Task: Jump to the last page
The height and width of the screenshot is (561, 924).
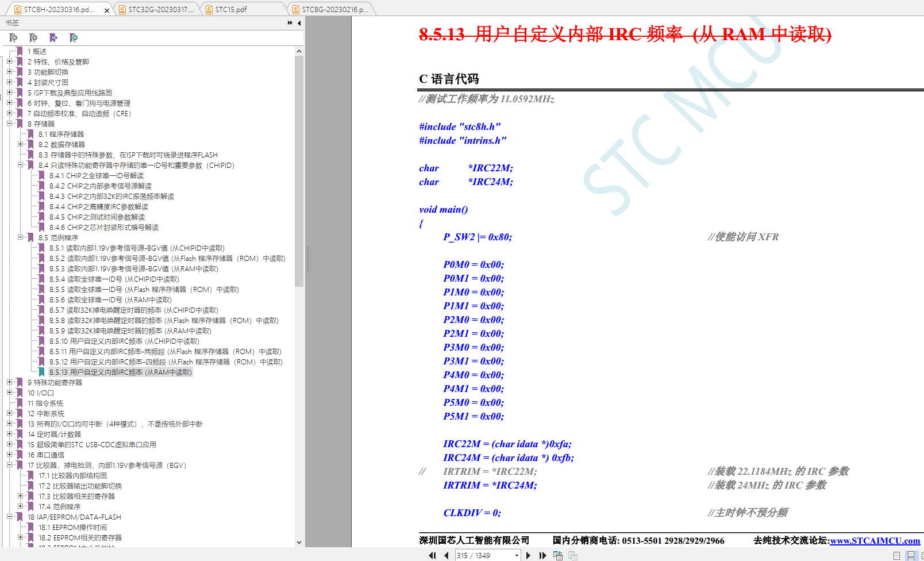Action: pos(542,555)
